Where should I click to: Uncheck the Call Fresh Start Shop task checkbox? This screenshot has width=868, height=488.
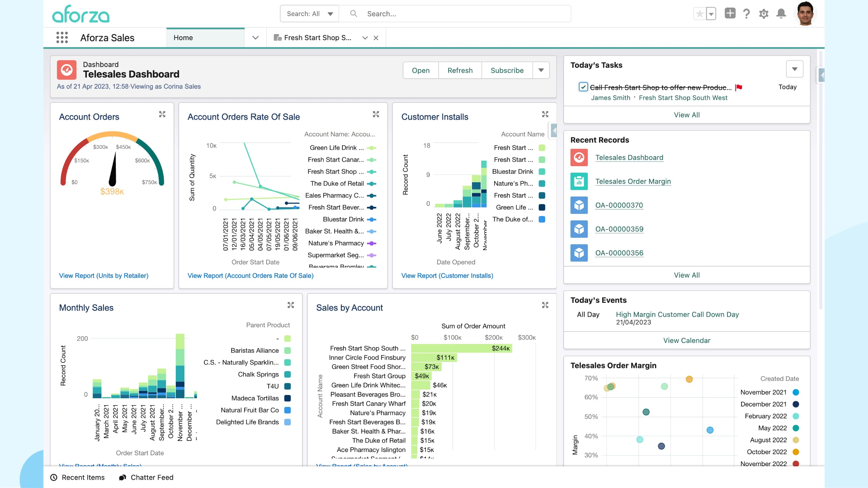pos(583,87)
